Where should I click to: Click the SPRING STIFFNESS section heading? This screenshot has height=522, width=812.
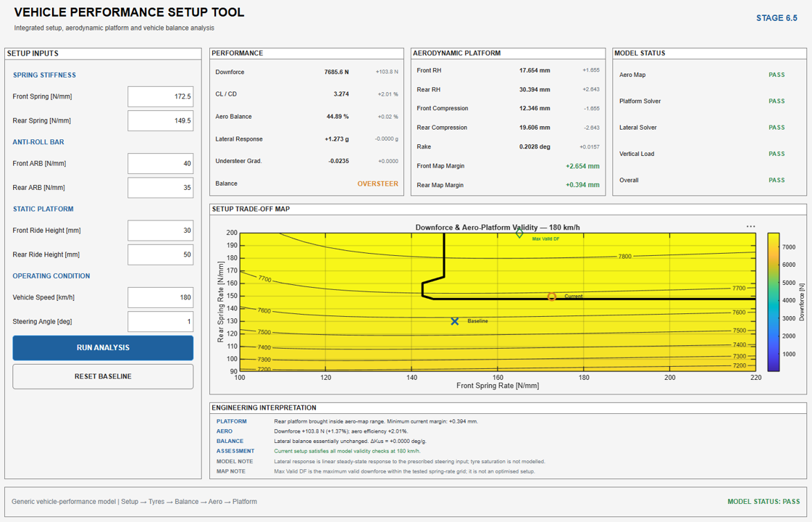coord(44,75)
